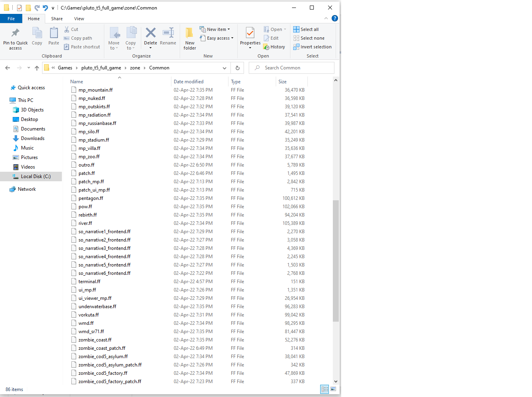Viewport: 532px width, 397px height.
Task: Click the scrollbar down arrow
Action: pyautogui.click(x=336, y=381)
